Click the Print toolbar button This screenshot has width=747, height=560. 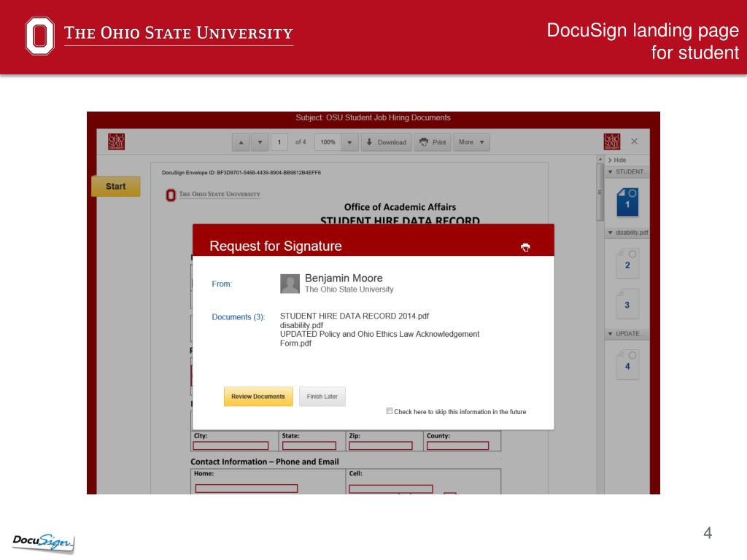tap(433, 142)
